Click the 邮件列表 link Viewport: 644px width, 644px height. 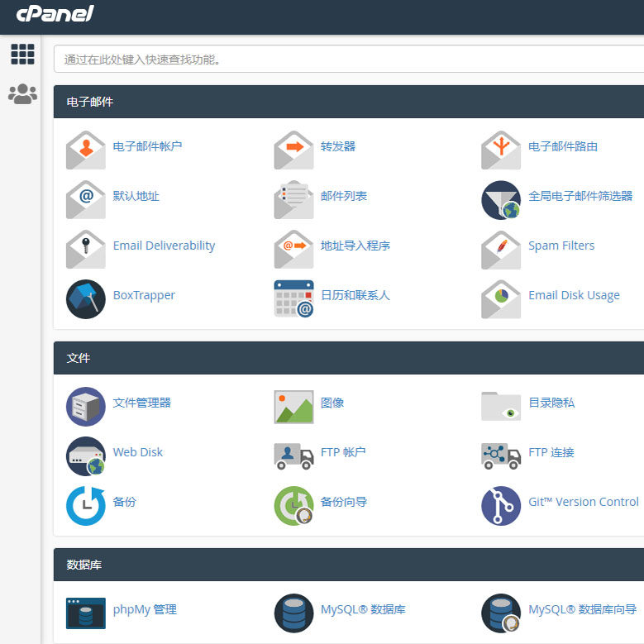coord(344,196)
